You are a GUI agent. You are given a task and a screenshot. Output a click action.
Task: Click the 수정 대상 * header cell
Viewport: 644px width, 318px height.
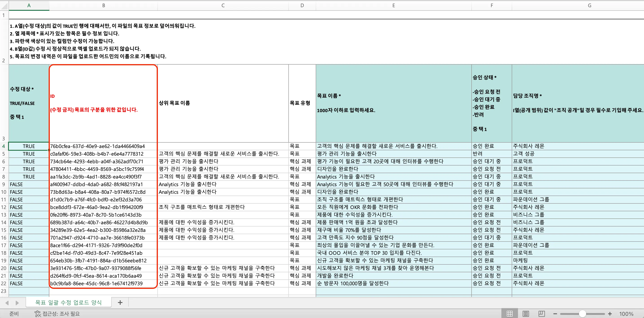click(29, 103)
